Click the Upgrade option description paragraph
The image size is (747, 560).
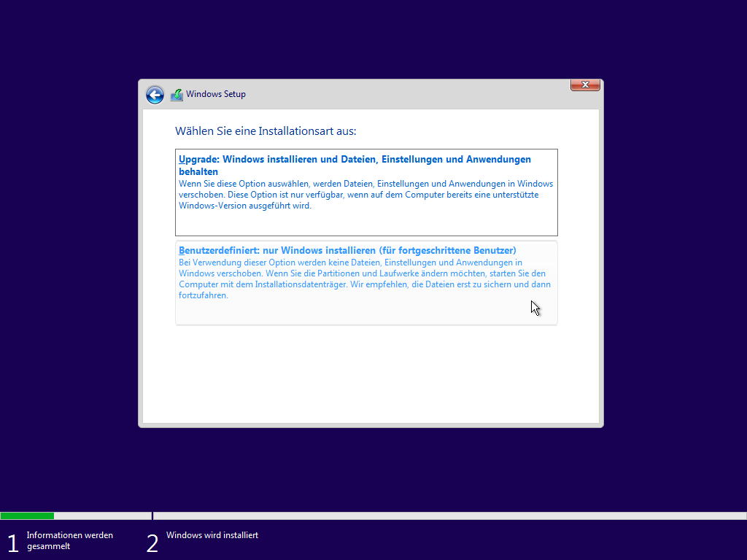point(365,195)
